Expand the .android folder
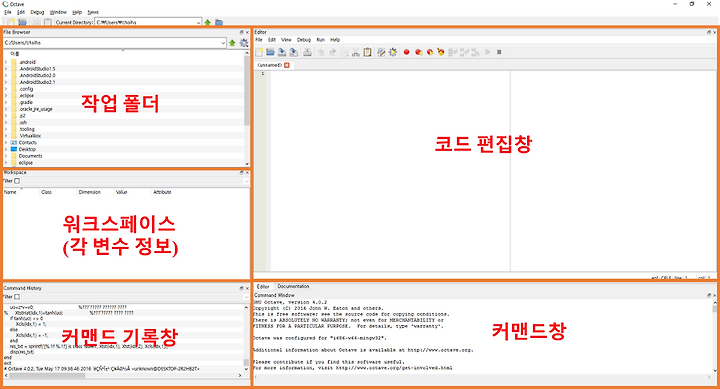 (x=6, y=62)
